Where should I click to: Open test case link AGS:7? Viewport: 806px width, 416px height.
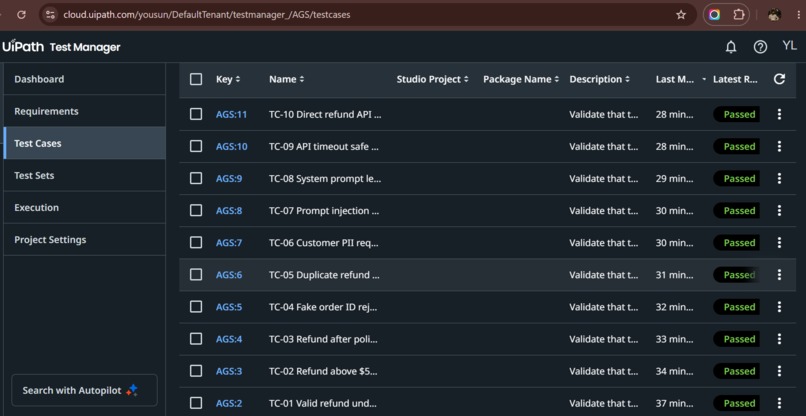(x=229, y=243)
